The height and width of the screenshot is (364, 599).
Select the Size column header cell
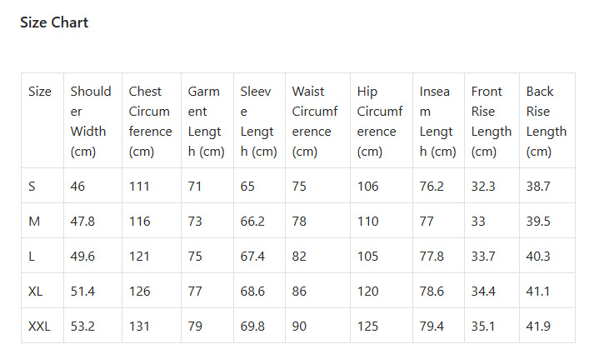(40, 92)
